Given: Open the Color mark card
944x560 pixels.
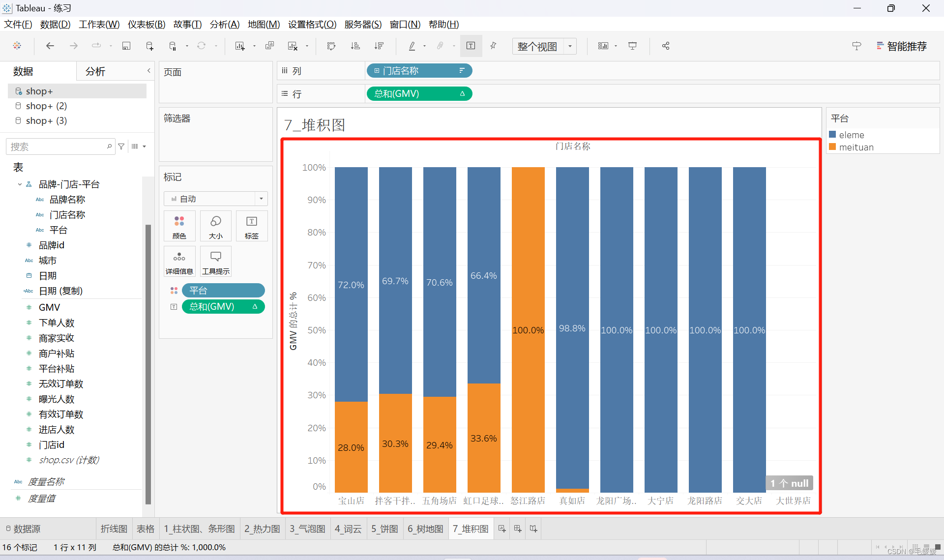Looking at the screenshot, I should coord(179,226).
